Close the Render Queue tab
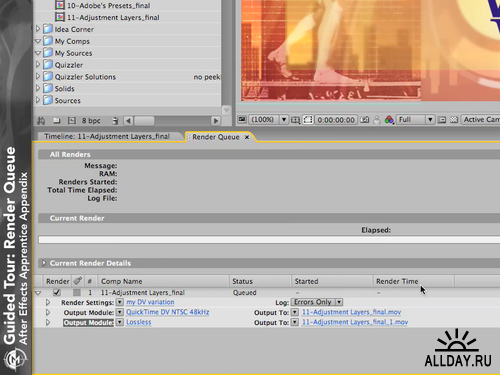This screenshot has width=500, height=375. click(x=247, y=137)
